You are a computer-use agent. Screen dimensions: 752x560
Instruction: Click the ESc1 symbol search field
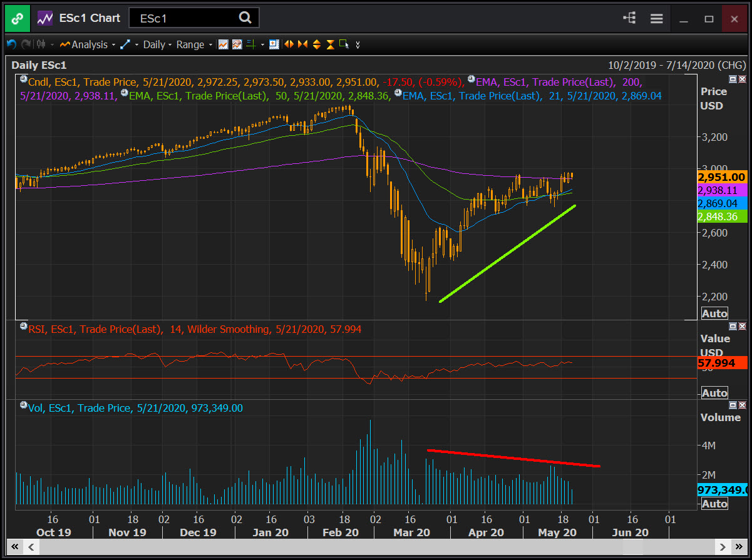point(194,18)
